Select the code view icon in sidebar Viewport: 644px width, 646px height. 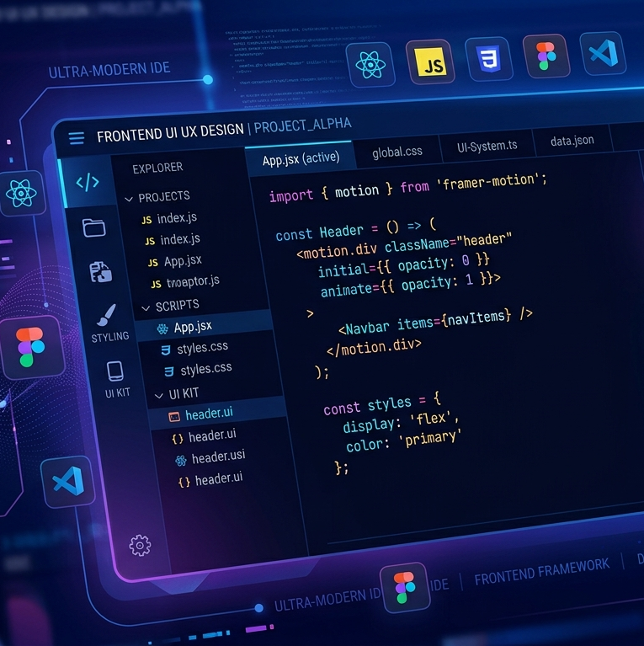coord(88,182)
